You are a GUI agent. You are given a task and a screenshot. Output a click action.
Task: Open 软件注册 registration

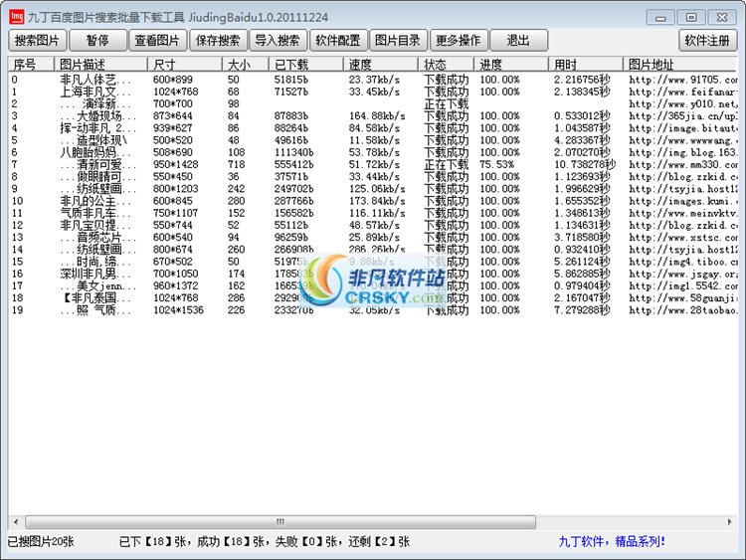707,41
